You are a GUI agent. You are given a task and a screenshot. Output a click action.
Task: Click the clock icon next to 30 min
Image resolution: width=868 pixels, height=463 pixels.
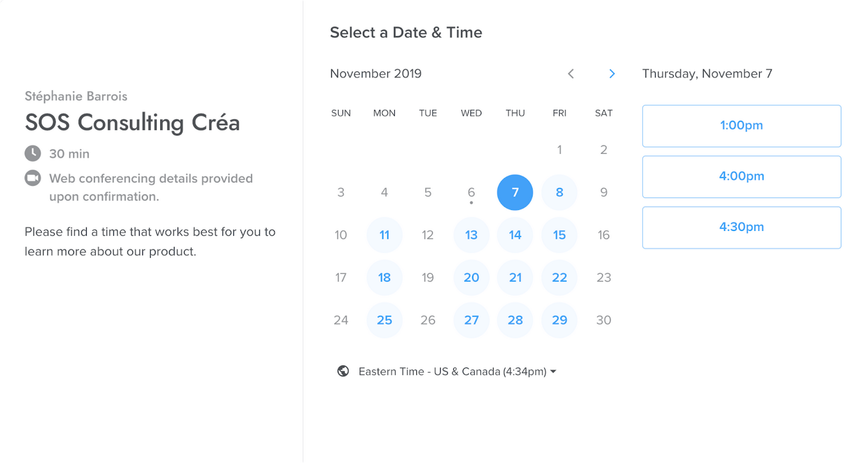(33, 153)
